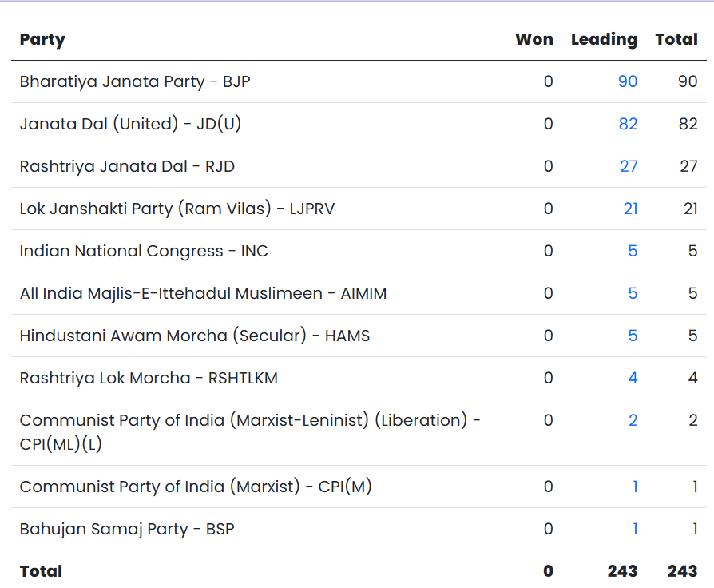Select the Rashtriya Janata Dal party name
Image resolution: width=714 pixels, height=588 pixels.
(x=127, y=167)
